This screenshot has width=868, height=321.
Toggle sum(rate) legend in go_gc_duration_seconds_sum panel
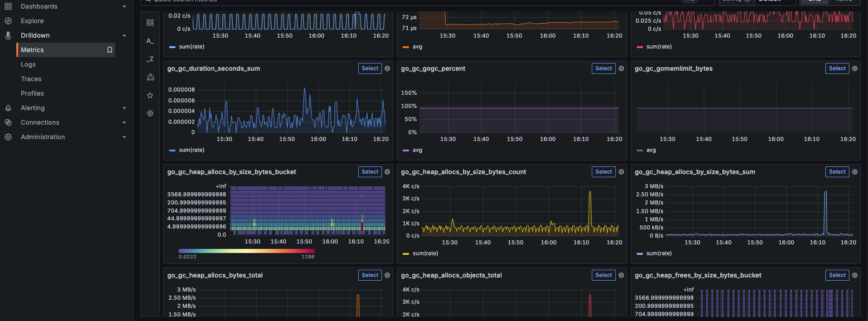(x=191, y=150)
